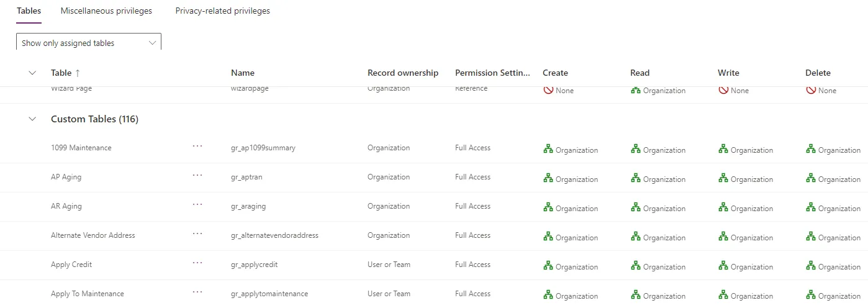Image resolution: width=868 pixels, height=308 pixels.
Task: Select the AP Aging table name
Action: [x=66, y=177]
